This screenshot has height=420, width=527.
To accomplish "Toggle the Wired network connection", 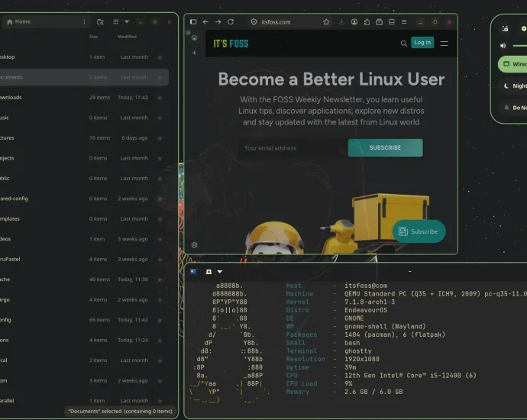I will [513, 64].
